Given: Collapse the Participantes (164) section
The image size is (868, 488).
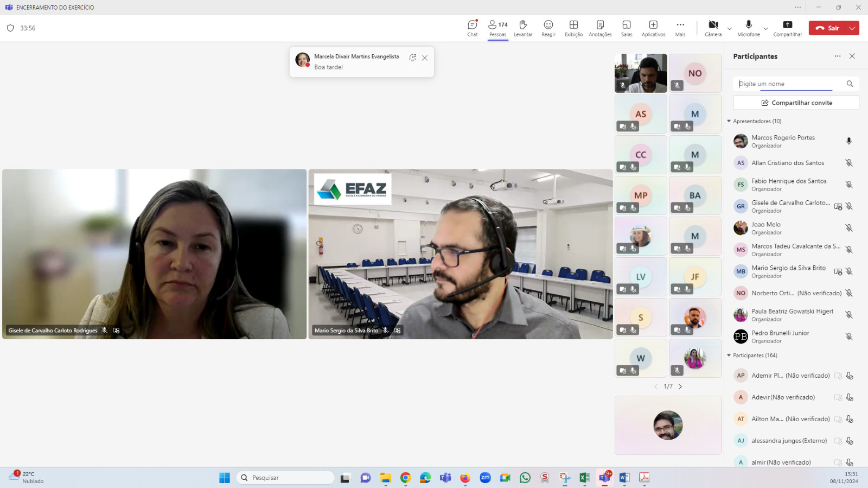Looking at the screenshot, I should (x=729, y=356).
